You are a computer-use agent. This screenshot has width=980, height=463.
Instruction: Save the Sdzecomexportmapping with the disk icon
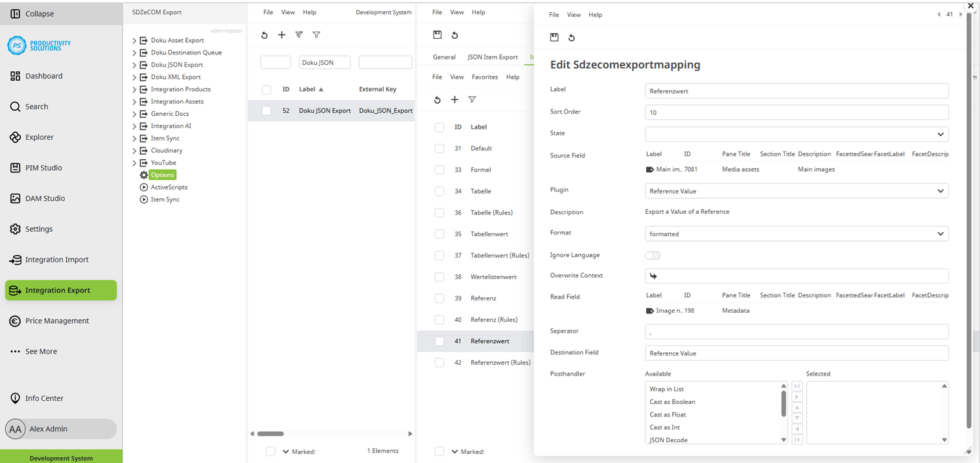554,37
